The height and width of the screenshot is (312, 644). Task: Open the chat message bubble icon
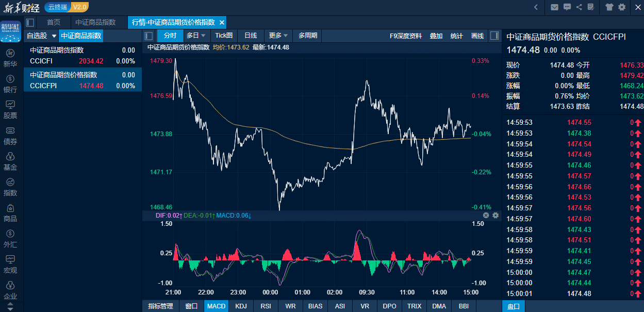(x=567, y=7)
